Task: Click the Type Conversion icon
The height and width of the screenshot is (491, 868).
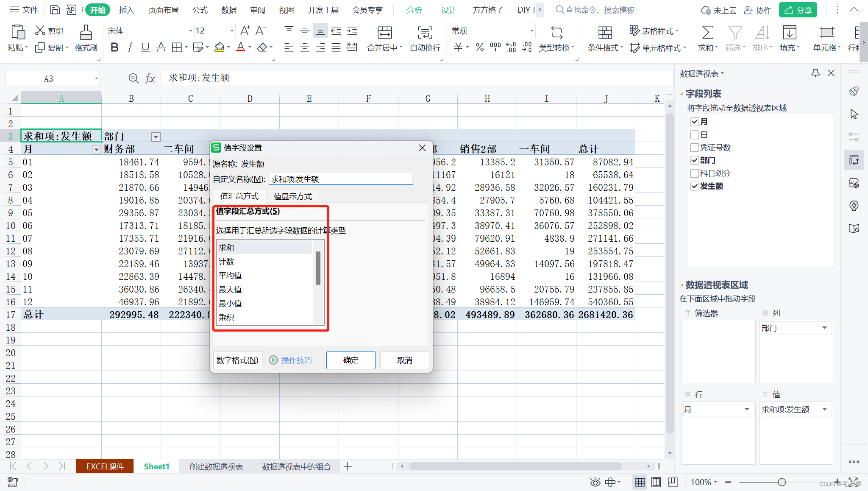Action: pyautogui.click(x=556, y=32)
